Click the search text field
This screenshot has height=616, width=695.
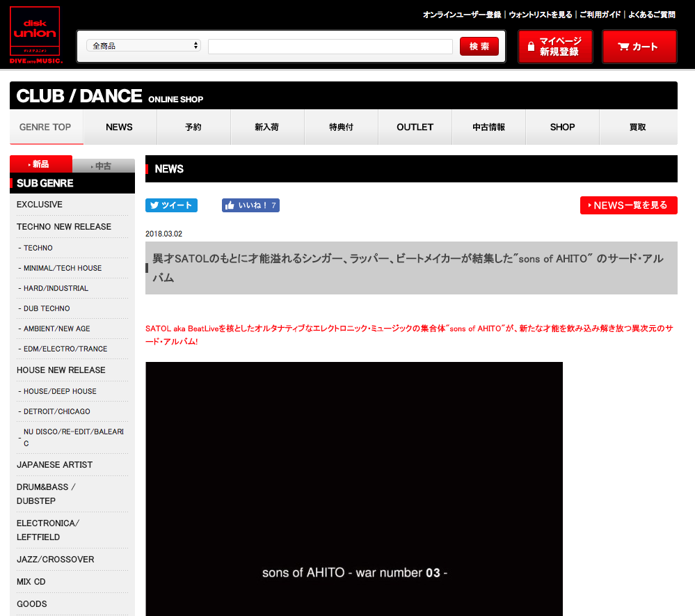click(x=330, y=46)
